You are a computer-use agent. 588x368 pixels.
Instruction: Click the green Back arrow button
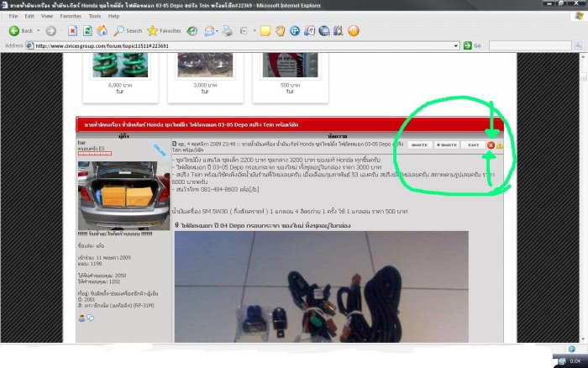coord(14,31)
